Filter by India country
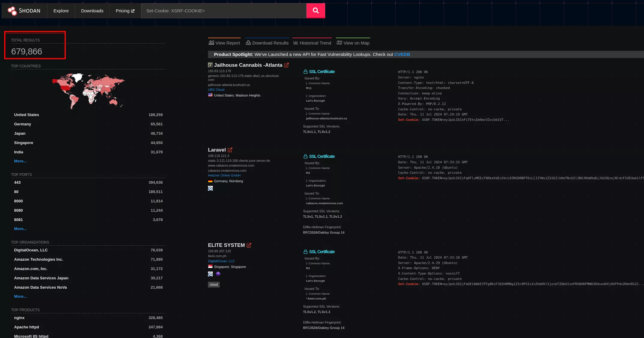Image resolution: width=644 pixels, height=338 pixels. pos(88,152)
